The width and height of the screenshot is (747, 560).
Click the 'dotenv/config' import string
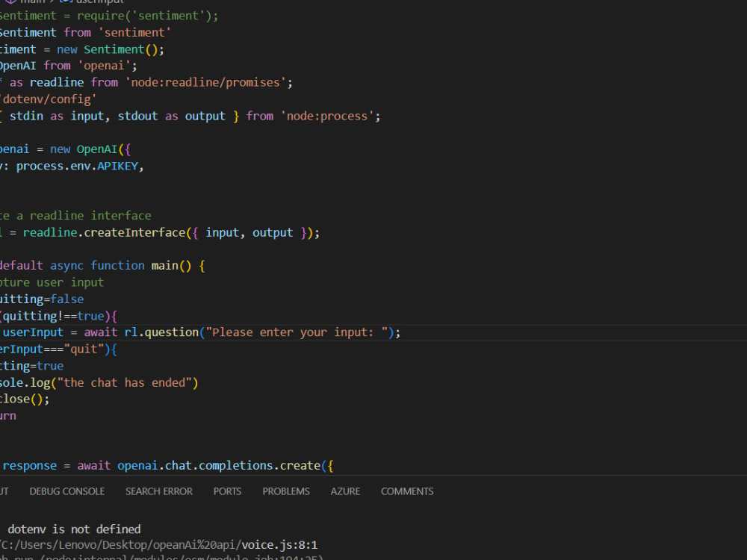click(x=48, y=99)
